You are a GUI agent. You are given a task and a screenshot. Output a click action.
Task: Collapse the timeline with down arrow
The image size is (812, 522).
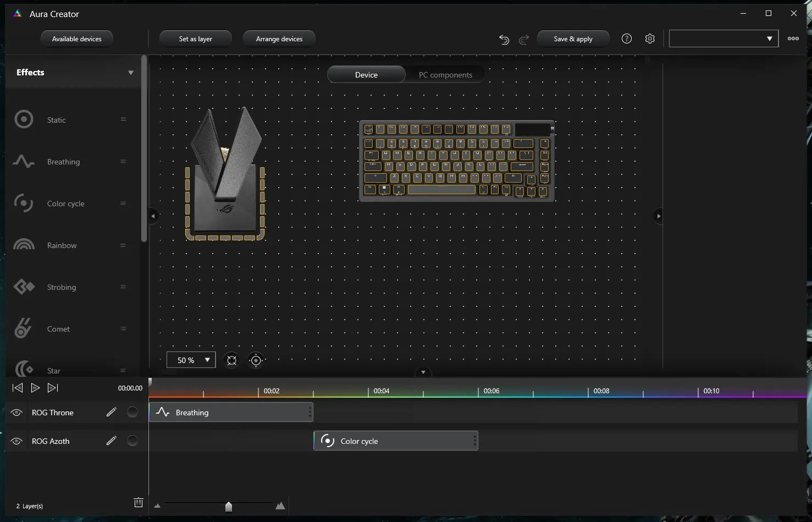pos(423,372)
